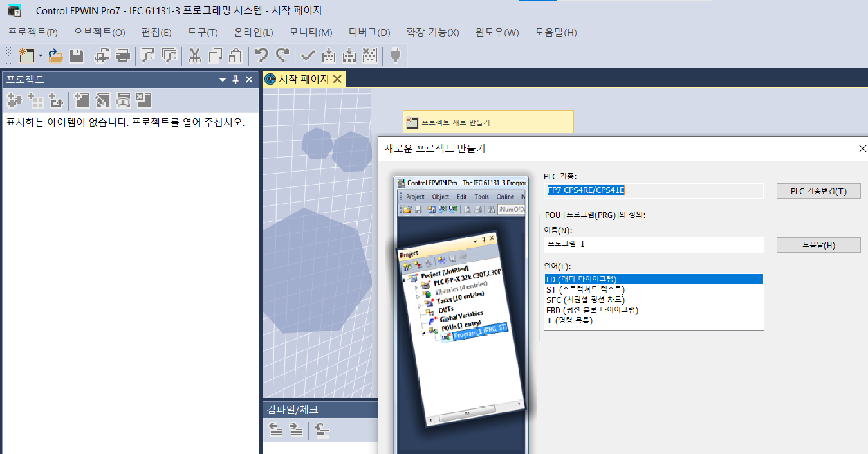Viewport: 868px width, 454px height.
Task: Click the Save floppy disk icon
Action: [77, 56]
